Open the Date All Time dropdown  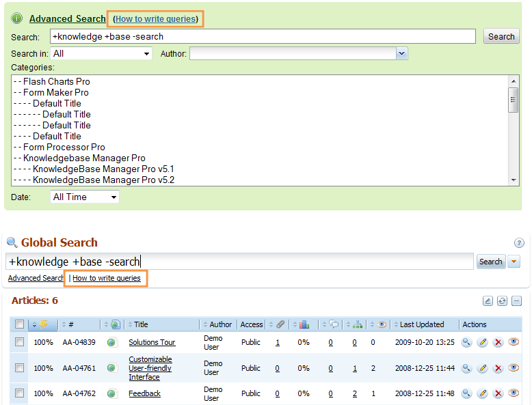pos(85,197)
